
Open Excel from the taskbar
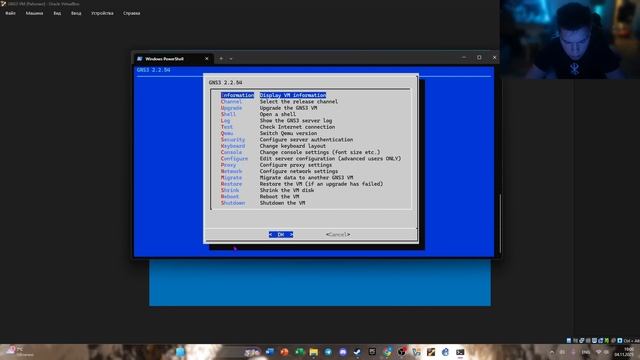299,352
